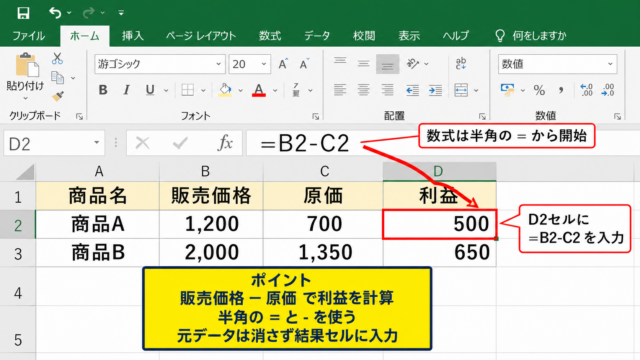Click the Borders icon

pyautogui.click(x=188, y=90)
